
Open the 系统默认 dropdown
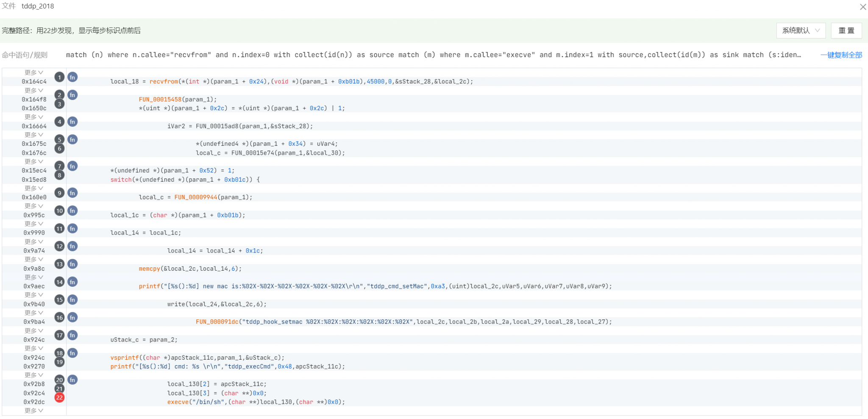(801, 31)
